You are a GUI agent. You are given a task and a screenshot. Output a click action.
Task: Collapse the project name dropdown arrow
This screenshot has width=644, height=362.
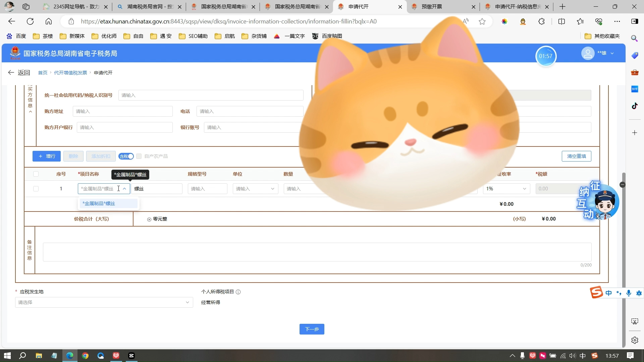click(124, 189)
